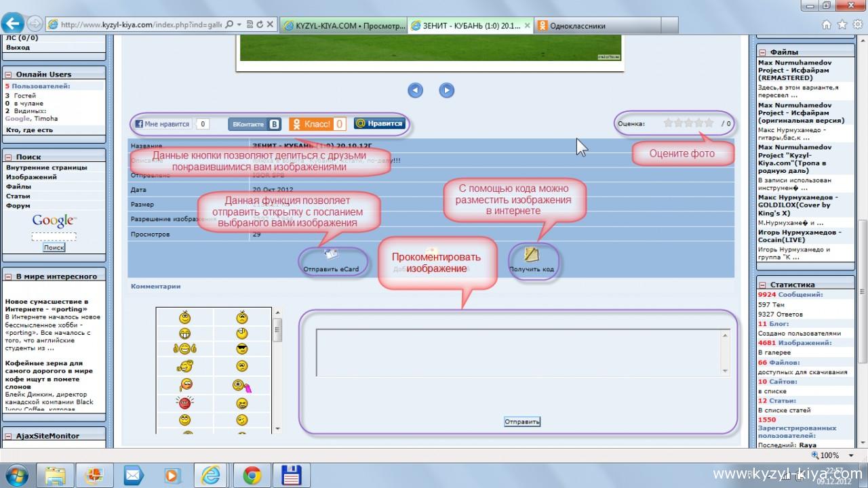Open the Windows Start menu
The width and height of the screenshot is (868, 488).
18,475
